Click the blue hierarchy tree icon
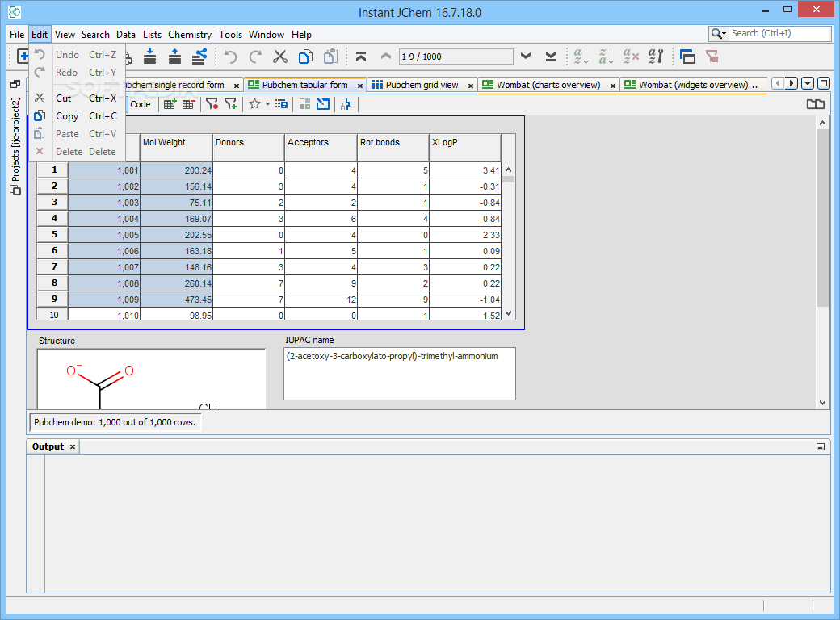Viewport: 840px width, 620px height. pyautogui.click(x=346, y=104)
